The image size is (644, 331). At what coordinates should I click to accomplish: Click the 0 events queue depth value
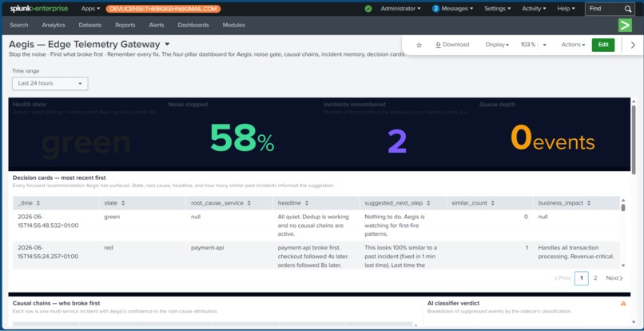coord(552,138)
